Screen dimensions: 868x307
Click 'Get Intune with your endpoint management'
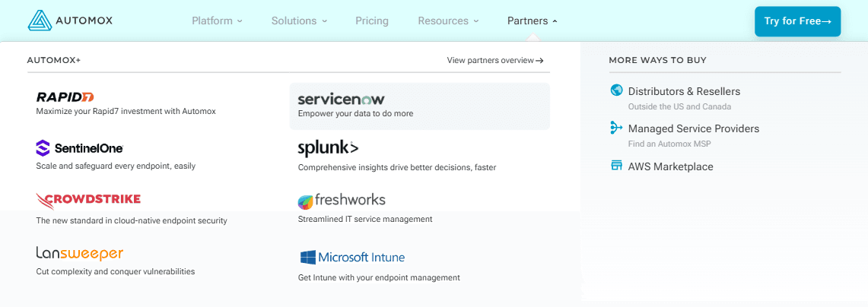[x=379, y=277]
